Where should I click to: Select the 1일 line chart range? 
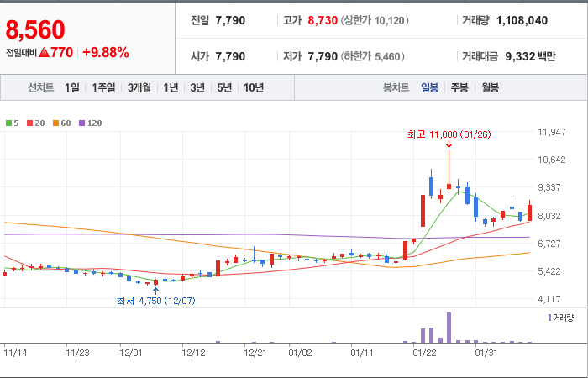coord(72,87)
